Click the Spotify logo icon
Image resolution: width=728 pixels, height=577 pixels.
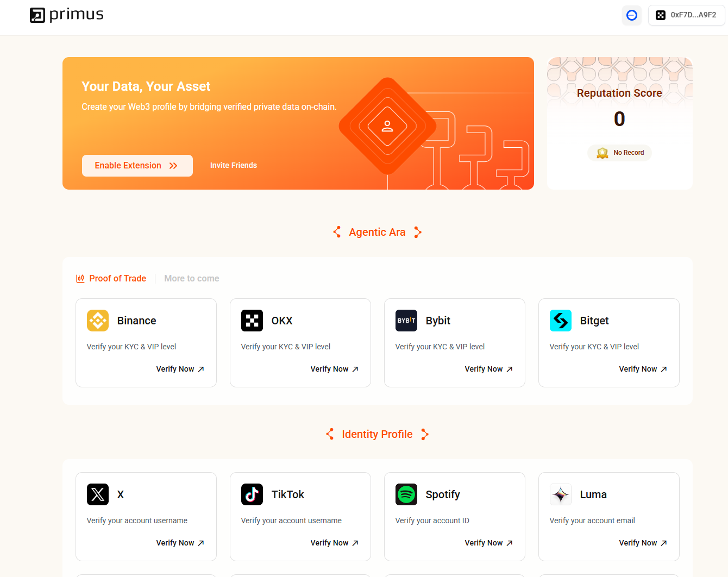pyautogui.click(x=406, y=494)
